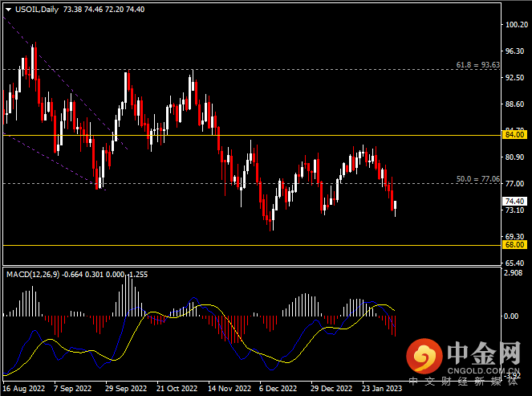The image size is (532, 396).
Task: Click the 84.00 orange price tag
Action: [514, 135]
